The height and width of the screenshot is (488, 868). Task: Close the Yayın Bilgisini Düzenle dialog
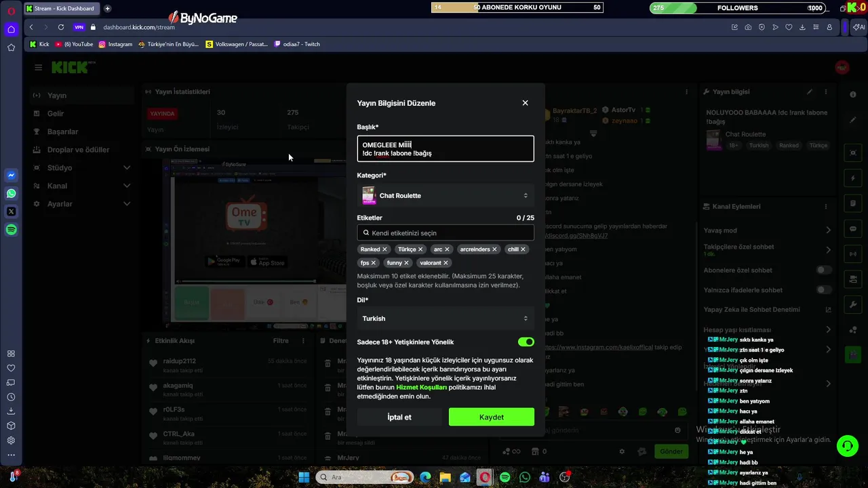(525, 103)
